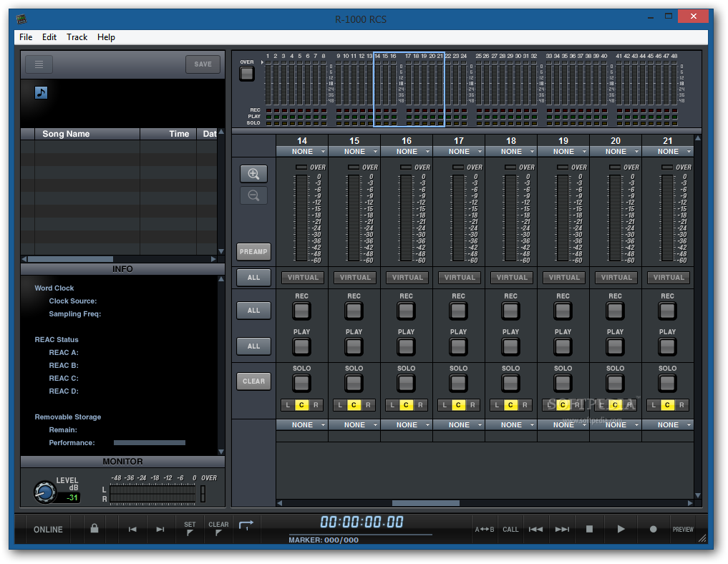Jump to previous marker
The image size is (728, 564).
point(132,529)
